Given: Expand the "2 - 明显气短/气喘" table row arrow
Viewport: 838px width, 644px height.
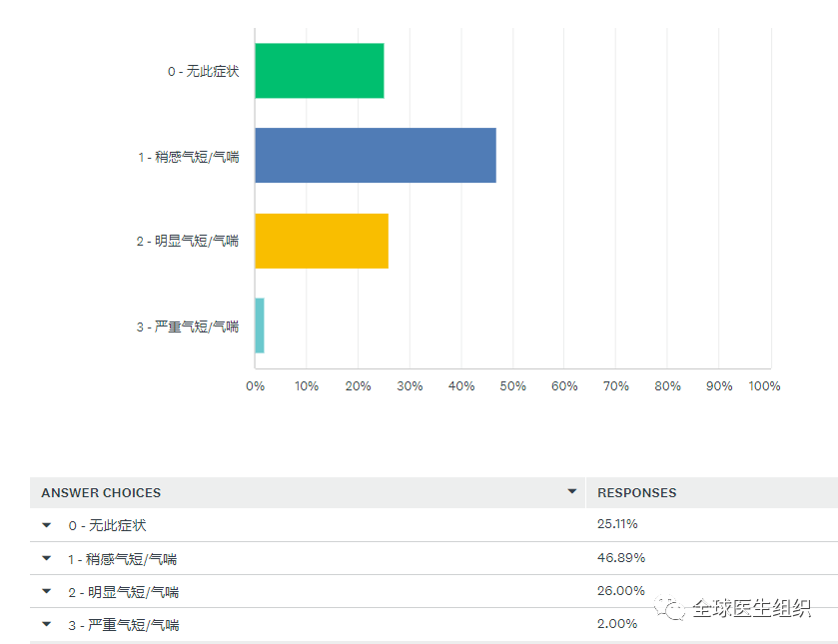Looking at the screenshot, I should point(46,591).
